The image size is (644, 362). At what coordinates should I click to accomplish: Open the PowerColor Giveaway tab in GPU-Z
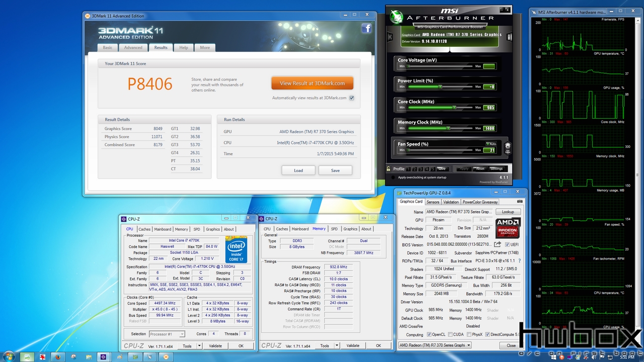tap(480, 202)
